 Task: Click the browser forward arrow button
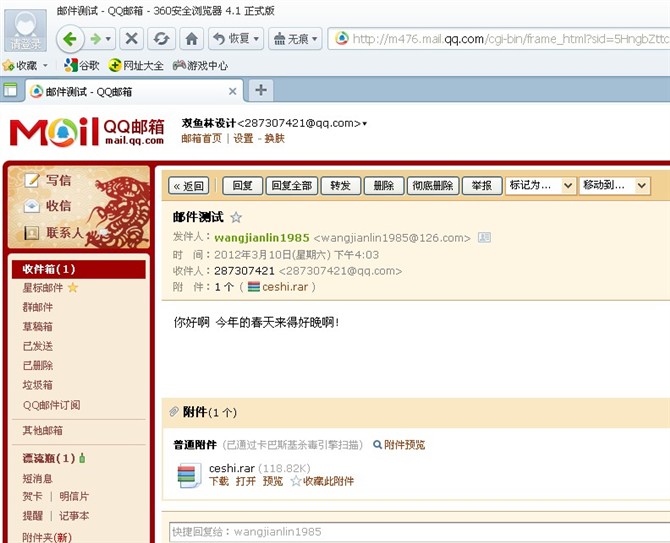(x=95, y=39)
